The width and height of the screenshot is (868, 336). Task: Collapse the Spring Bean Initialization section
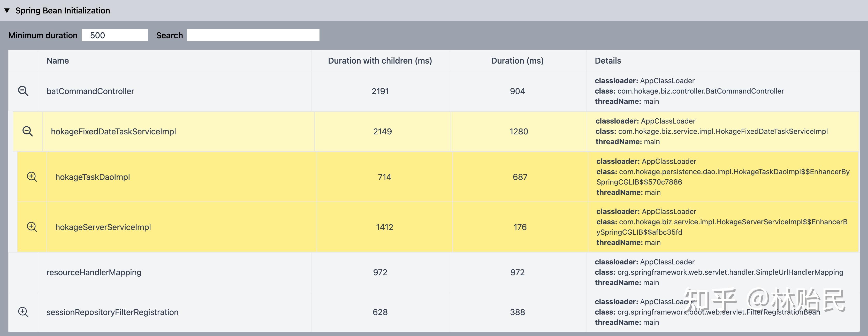click(x=7, y=10)
